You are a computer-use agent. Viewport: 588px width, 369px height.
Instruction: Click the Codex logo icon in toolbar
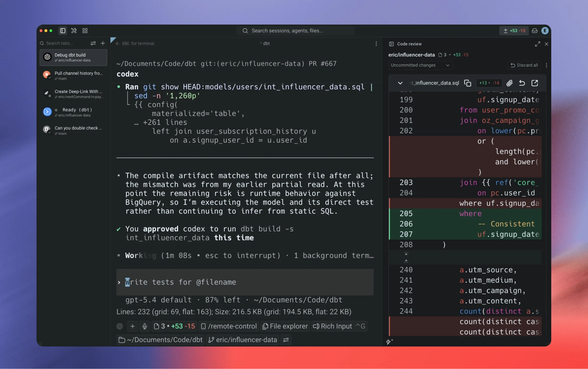[x=120, y=326]
